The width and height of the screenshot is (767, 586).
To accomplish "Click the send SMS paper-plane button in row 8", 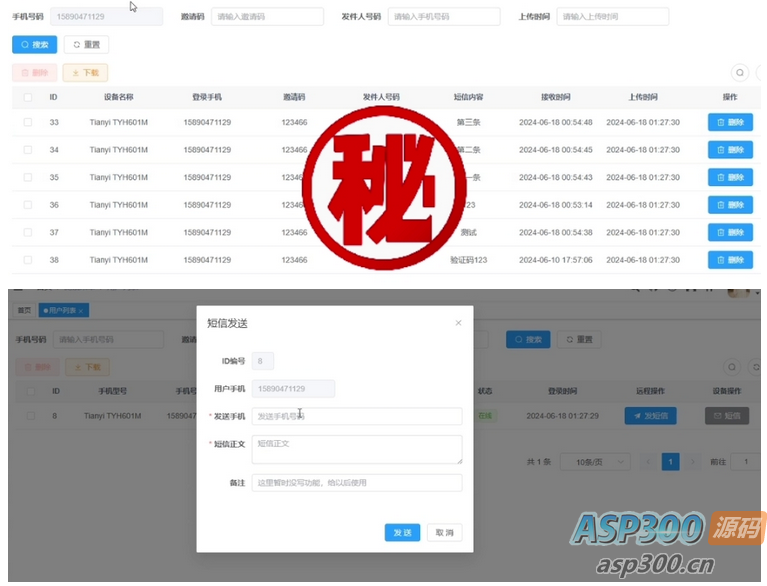I will pyautogui.click(x=650, y=416).
